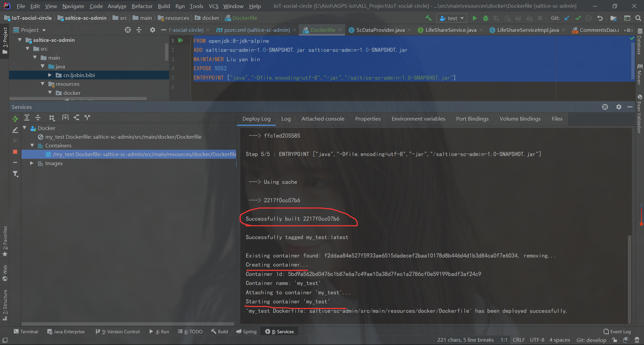This screenshot has height=345, width=644.
Task: Show the hidden editor tabs list
Action: pos(628,30)
